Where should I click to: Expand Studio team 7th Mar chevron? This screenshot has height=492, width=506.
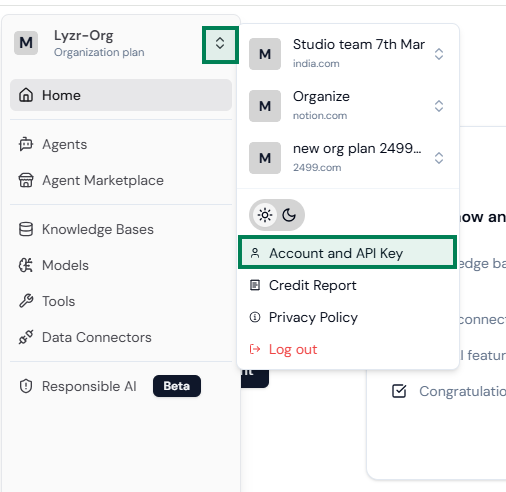tap(439, 54)
